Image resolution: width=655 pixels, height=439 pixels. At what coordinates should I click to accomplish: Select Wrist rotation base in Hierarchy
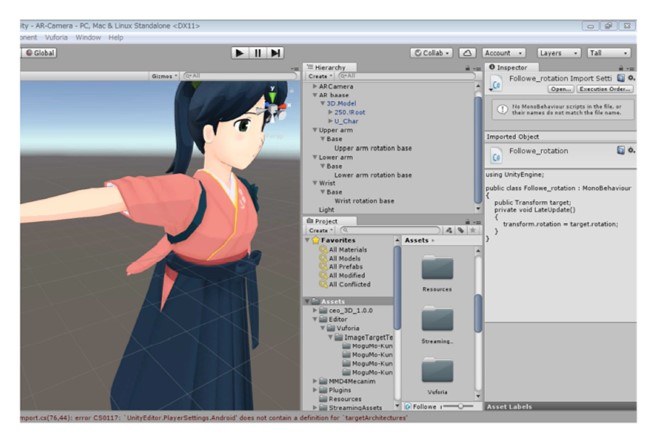[364, 201]
